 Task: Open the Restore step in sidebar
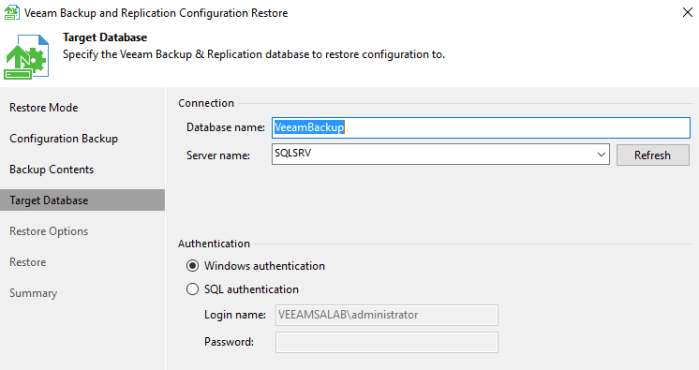[28, 262]
